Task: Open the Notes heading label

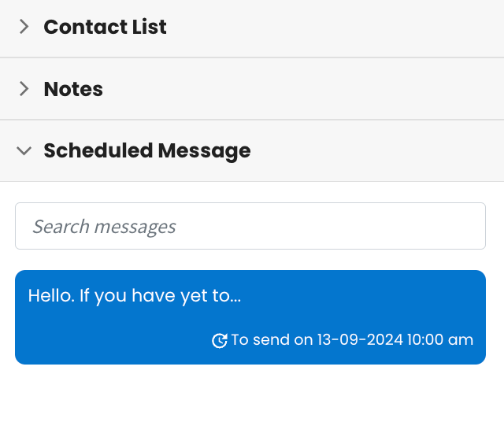Action: [73, 89]
